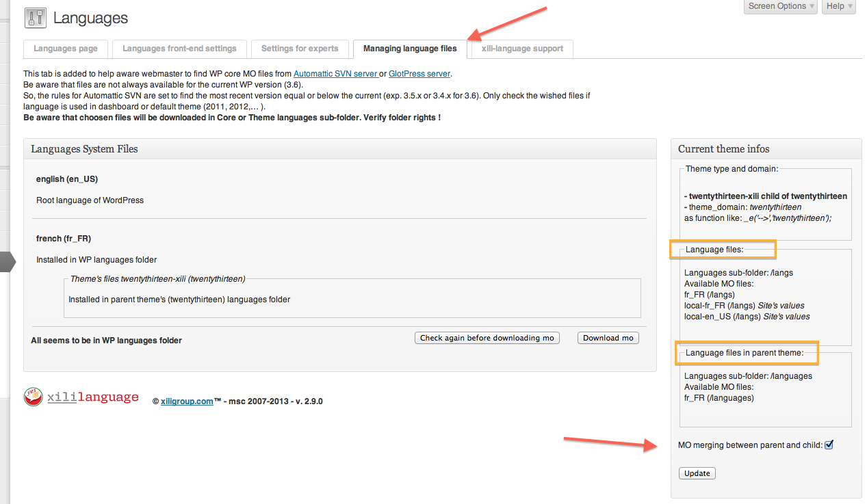Visit the xiligroup.com link
Viewport: 867px width, 504px height.
187,401
